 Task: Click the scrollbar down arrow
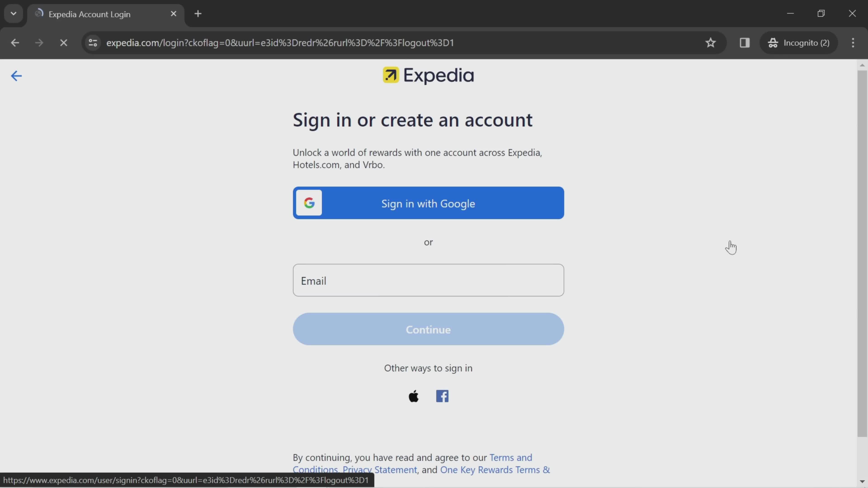(x=862, y=482)
